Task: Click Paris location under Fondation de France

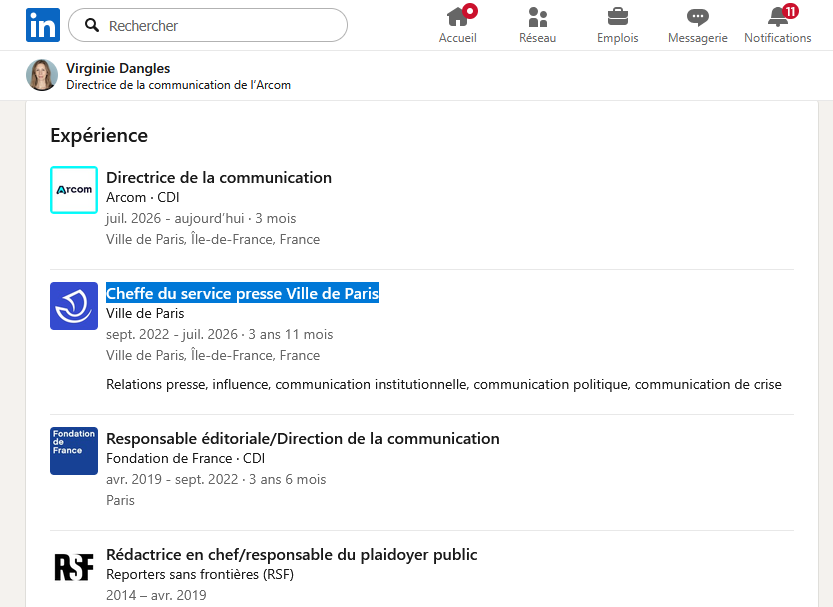Action: pos(121,500)
